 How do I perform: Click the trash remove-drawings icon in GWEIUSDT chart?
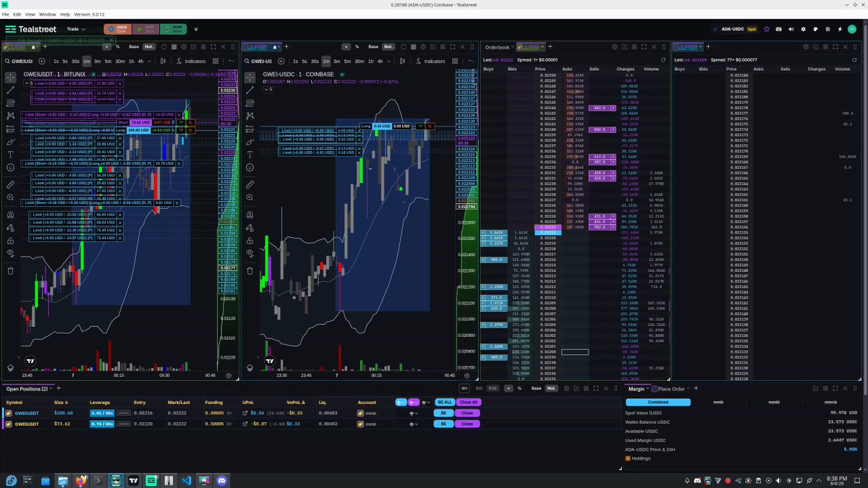[10, 270]
